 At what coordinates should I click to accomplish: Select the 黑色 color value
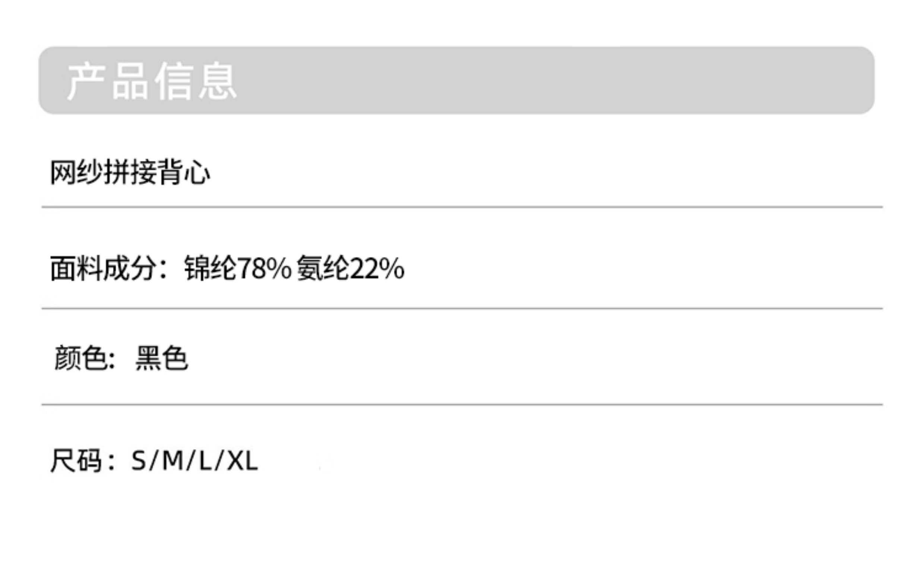click(162, 358)
